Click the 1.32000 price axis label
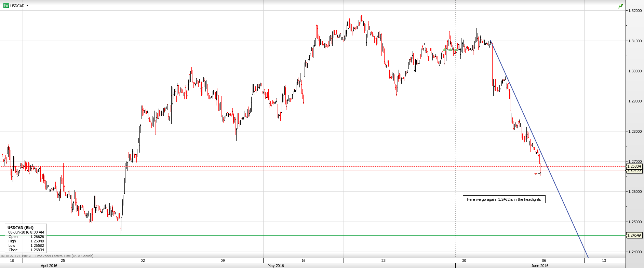The image size is (644, 268). click(x=635, y=11)
